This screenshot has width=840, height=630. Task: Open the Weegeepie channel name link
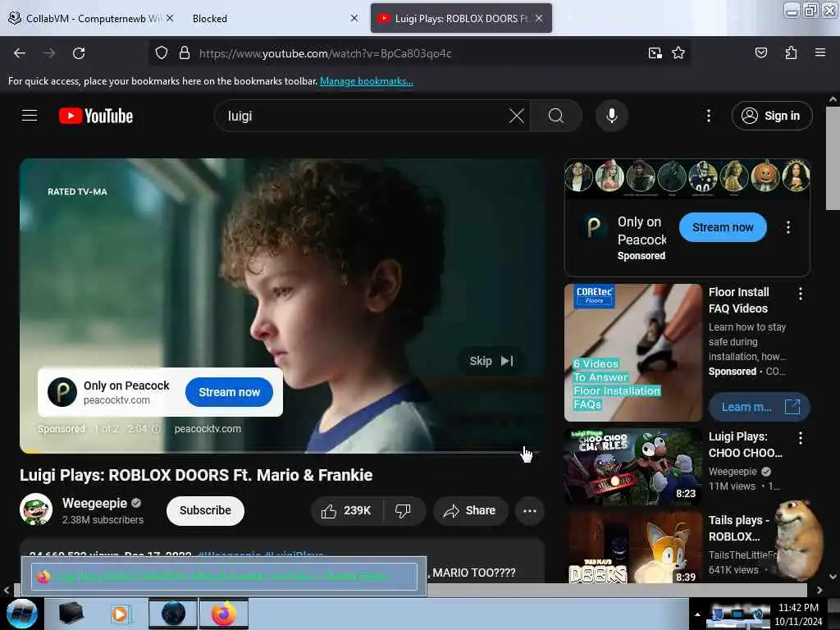(x=94, y=503)
